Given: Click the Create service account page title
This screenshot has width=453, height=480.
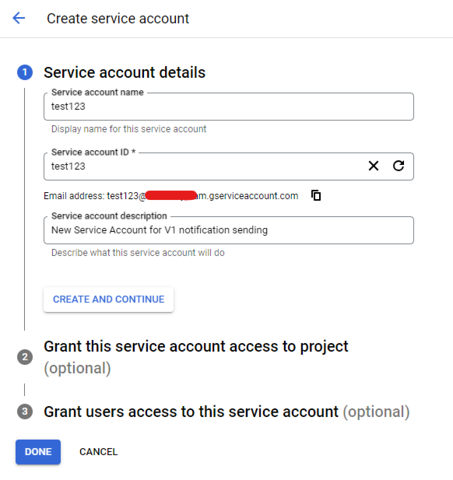Looking at the screenshot, I should click(118, 18).
